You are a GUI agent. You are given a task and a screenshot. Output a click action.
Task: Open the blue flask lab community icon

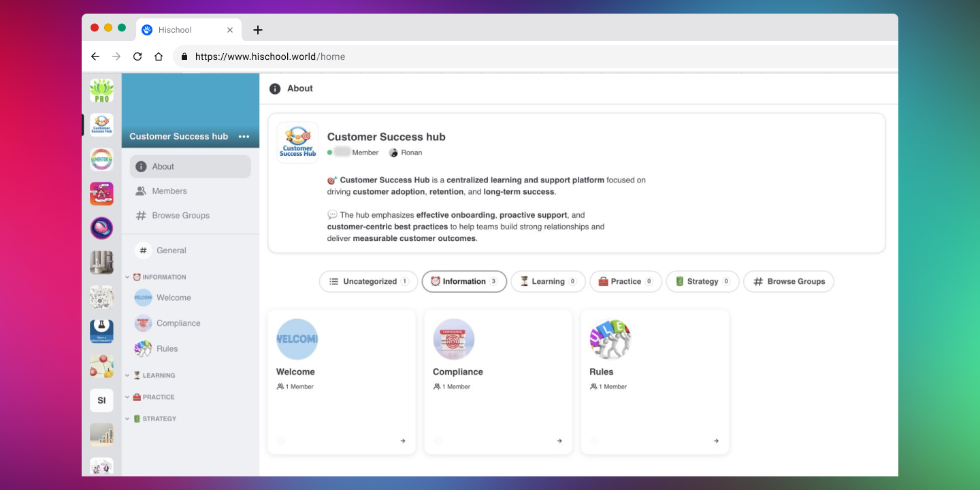101,331
